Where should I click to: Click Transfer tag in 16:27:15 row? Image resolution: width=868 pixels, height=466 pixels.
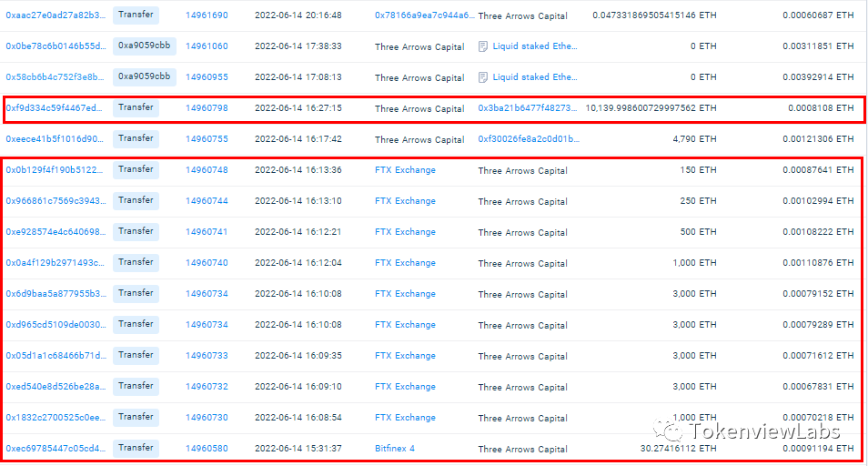pyautogui.click(x=136, y=108)
